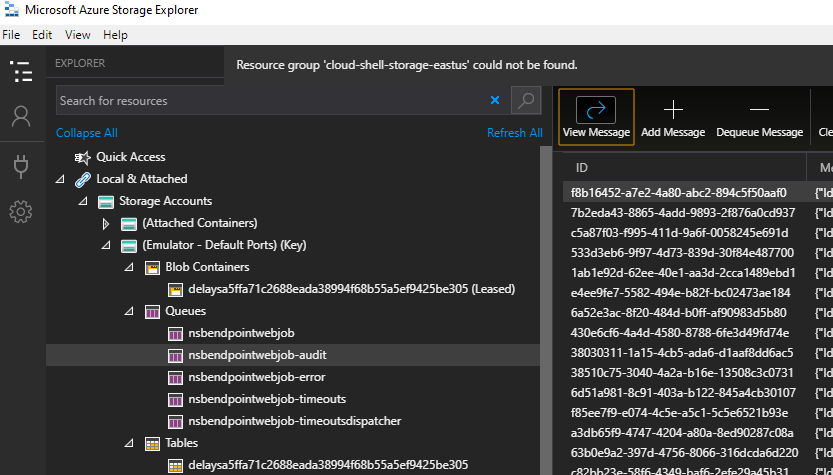Select the Quick Access star icon
The image size is (833, 475).
tap(82, 157)
